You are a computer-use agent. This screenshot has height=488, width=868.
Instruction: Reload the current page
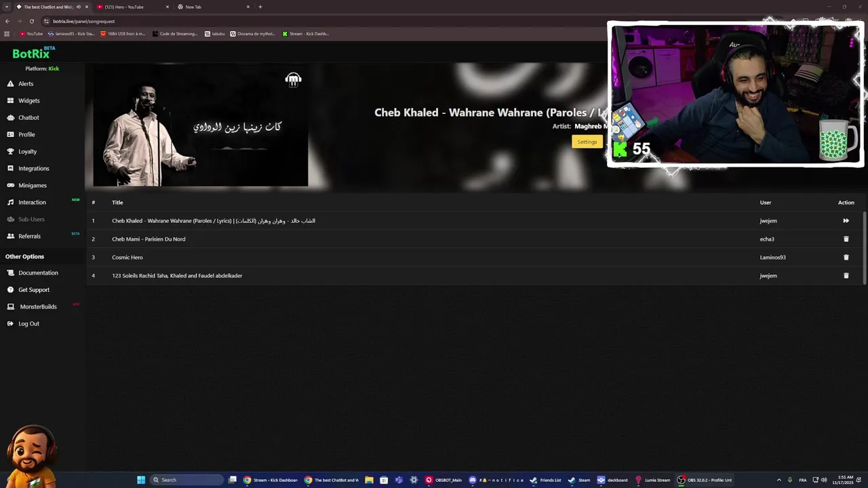[31, 21]
